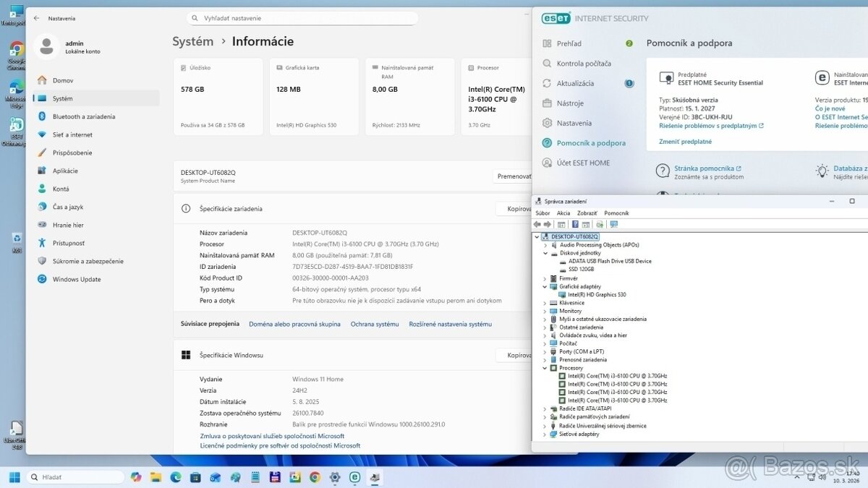
Task: Open File Explorer from the taskbar
Action: (x=156, y=477)
